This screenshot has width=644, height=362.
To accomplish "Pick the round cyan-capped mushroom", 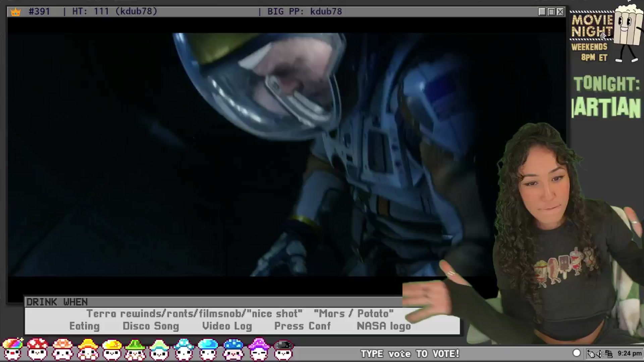I will click(208, 349).
